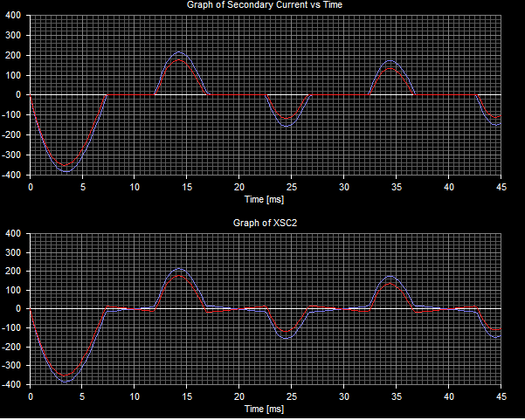Click the 45 x-axis tick on top graph

point(501,186)
